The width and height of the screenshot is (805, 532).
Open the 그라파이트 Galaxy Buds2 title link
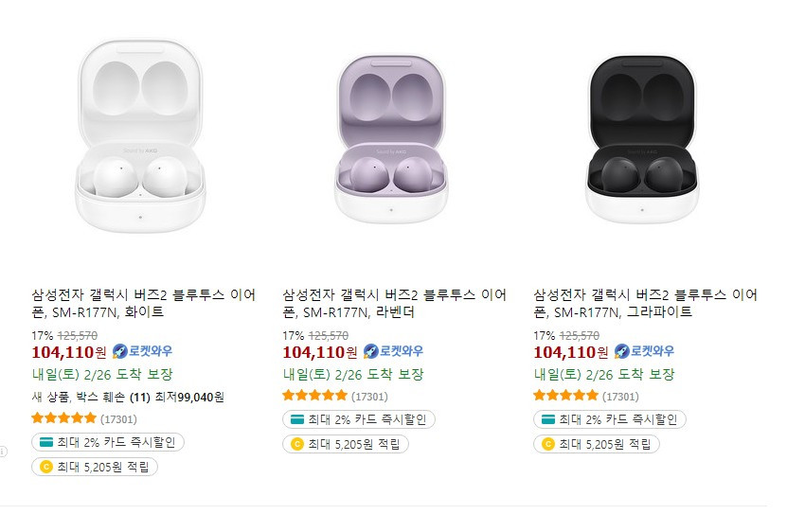pos(645,303)
